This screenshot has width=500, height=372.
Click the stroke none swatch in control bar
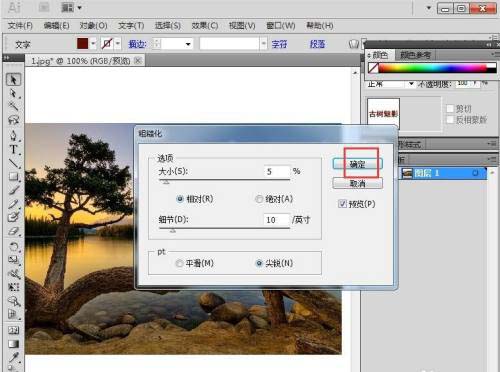coord(107,43)
